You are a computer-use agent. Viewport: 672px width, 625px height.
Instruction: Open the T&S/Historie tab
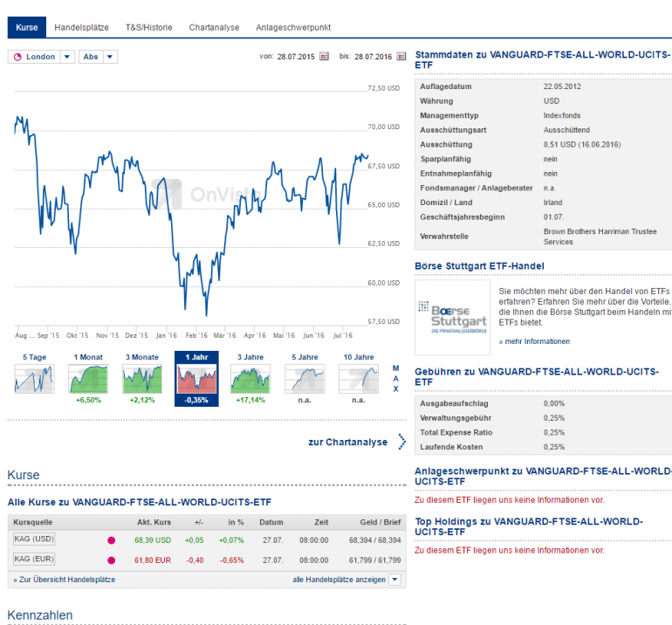(x=148, y=27)
